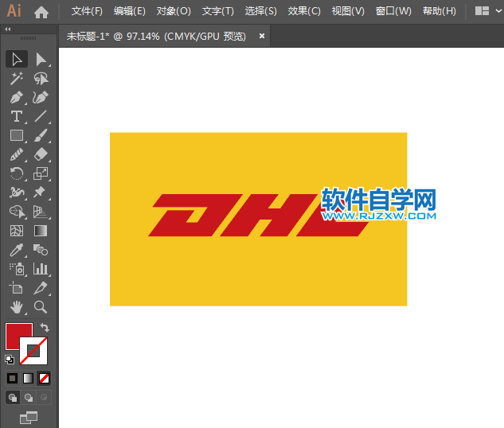
Task: Select the Rectangle tool
Action: click(x=17, y=135)
